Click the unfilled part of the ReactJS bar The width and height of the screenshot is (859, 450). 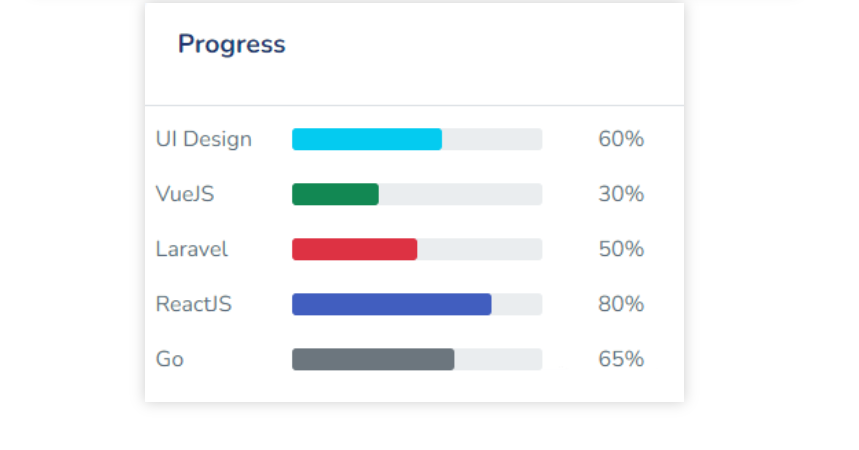tap(517, 304)
